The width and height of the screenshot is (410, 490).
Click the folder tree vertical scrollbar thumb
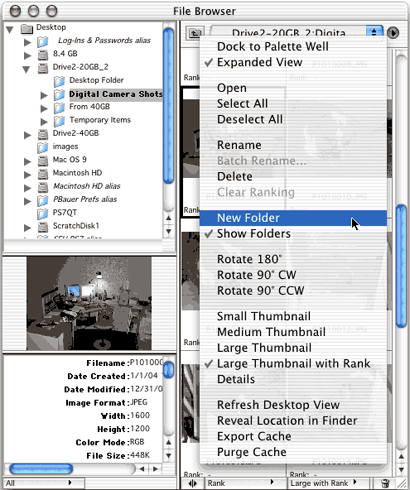click(x=169, y=106)
